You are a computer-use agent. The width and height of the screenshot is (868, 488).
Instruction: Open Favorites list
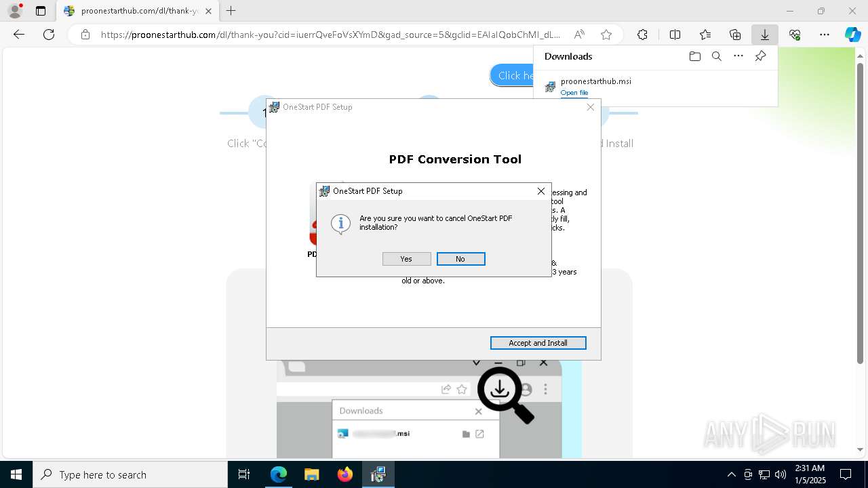[x=705, y=35]
